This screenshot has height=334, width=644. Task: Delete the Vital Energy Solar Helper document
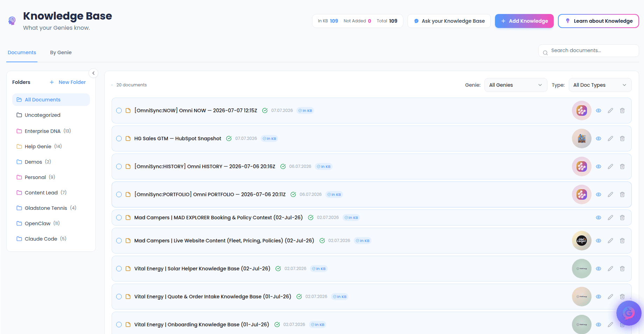coord(622,269)
